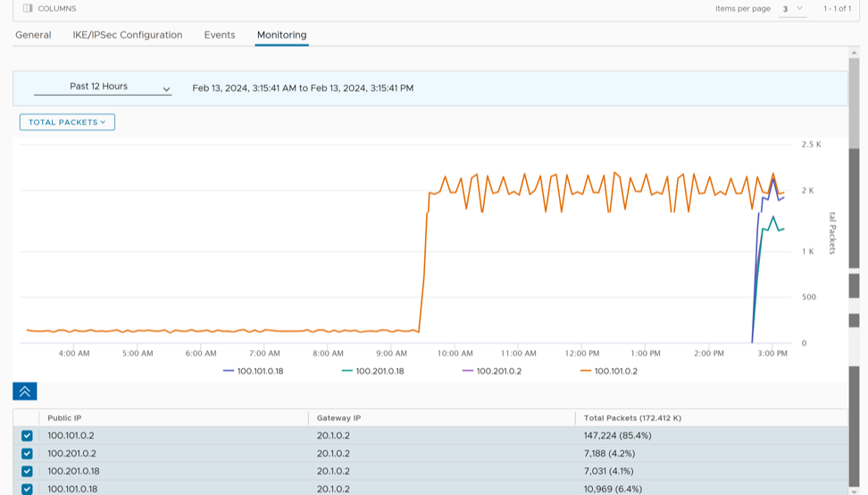
Task: Open the IKE/IPSec Configuration tab
Action: click(128, 35)
